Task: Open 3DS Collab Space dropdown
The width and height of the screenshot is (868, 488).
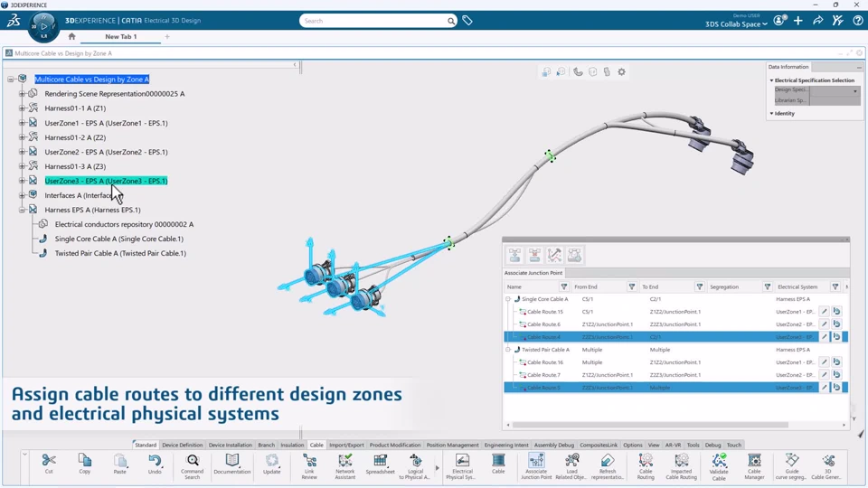Action: click(736, 23)
